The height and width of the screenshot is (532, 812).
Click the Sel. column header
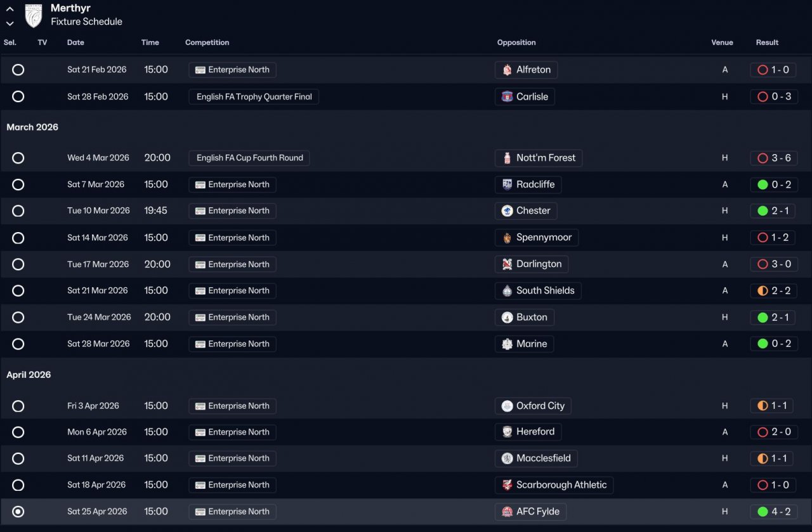10,42
